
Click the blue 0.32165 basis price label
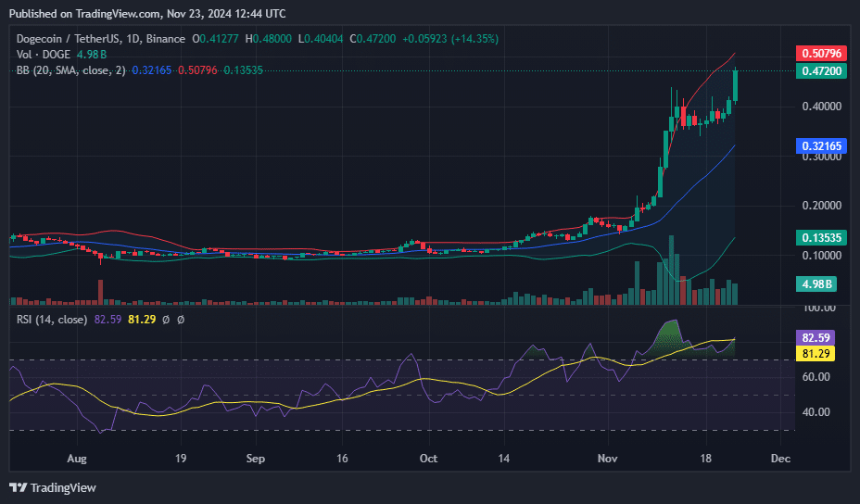point(821,145)
